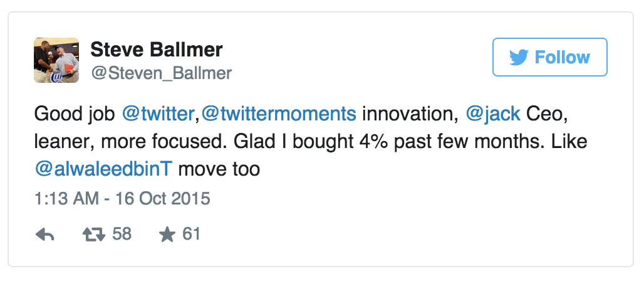Click the retweet count 58
The width and height of the screenshot is (644, 281).
[122, 235]
